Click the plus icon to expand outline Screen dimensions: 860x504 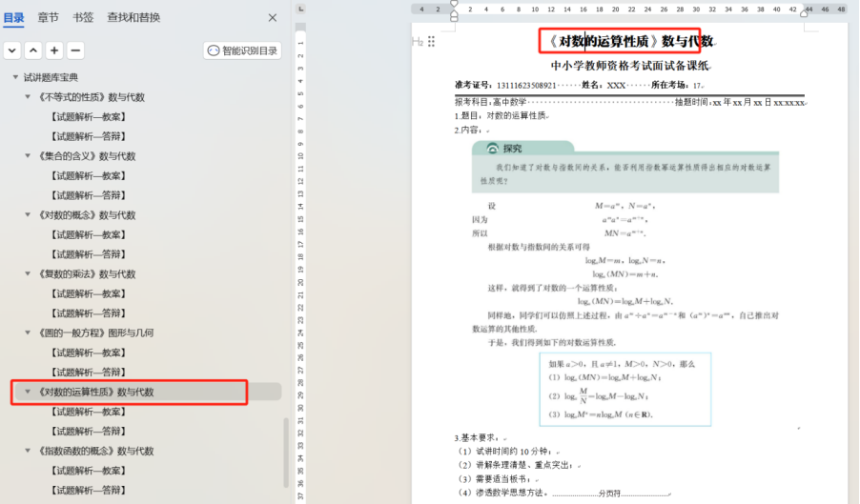[x=54, y=50]
